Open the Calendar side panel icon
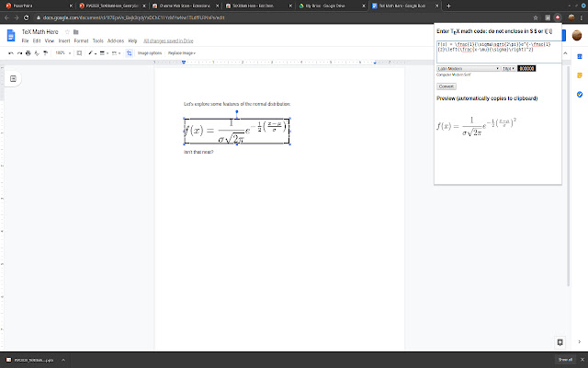588x368 pixels. [580, 56]
